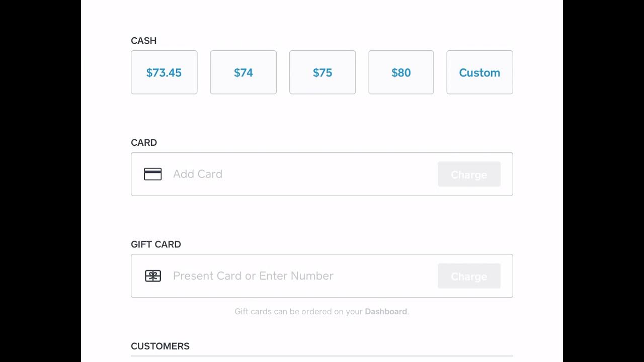Select the credit card icon
This screenshot has width=644, height=362.
(153, 174)
